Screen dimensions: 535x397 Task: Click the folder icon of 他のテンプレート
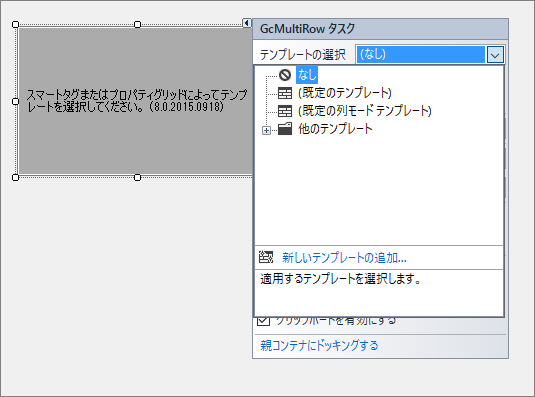tap(285, 129)
